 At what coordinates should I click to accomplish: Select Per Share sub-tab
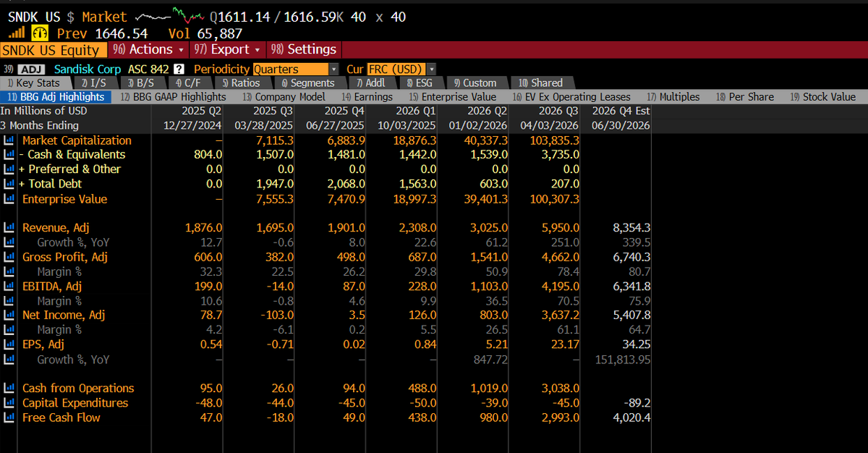(745, 97)
